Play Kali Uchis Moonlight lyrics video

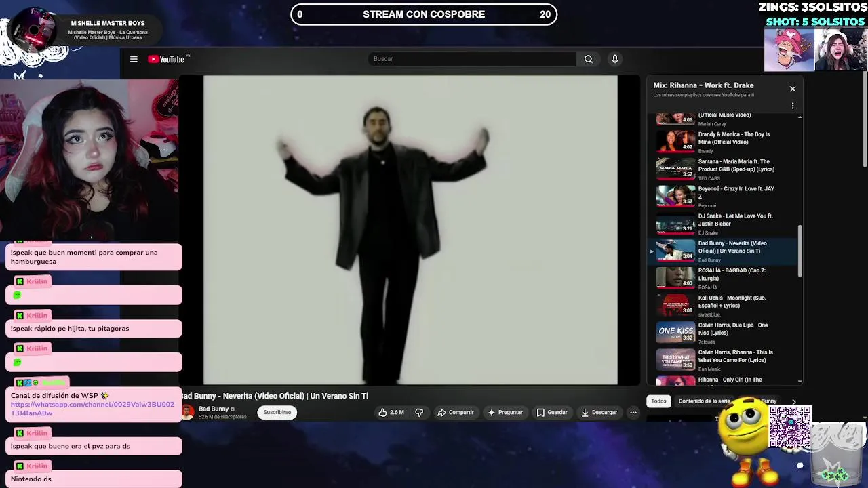[722, 305]
